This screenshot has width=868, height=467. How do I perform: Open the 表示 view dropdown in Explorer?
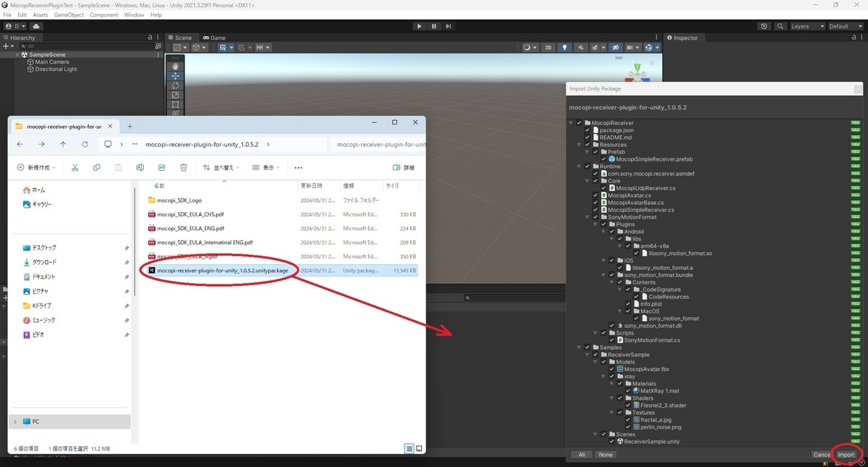tap(266, 167)
